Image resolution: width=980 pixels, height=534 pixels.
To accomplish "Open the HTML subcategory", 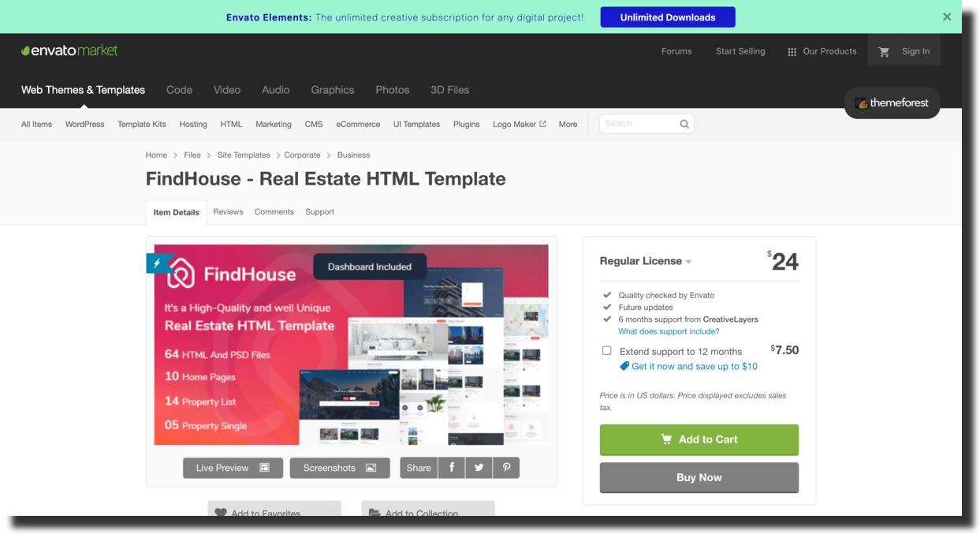I will point(232,124).
